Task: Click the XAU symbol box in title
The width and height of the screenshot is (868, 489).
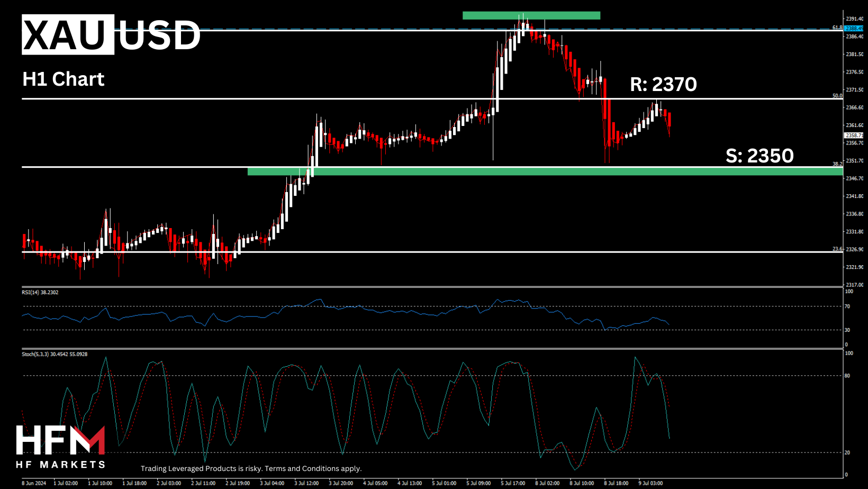Action: pos(67,35)
